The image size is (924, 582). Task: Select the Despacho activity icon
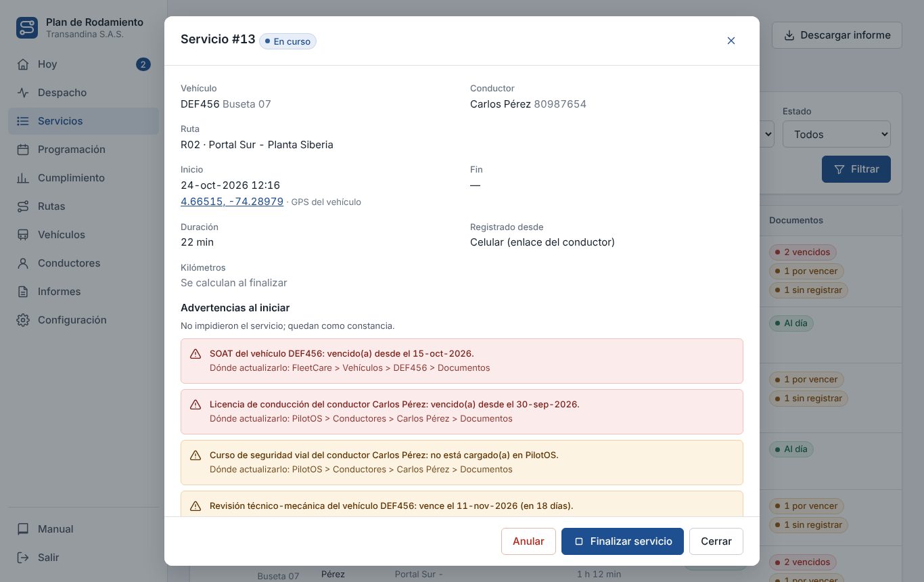[23, 93]
